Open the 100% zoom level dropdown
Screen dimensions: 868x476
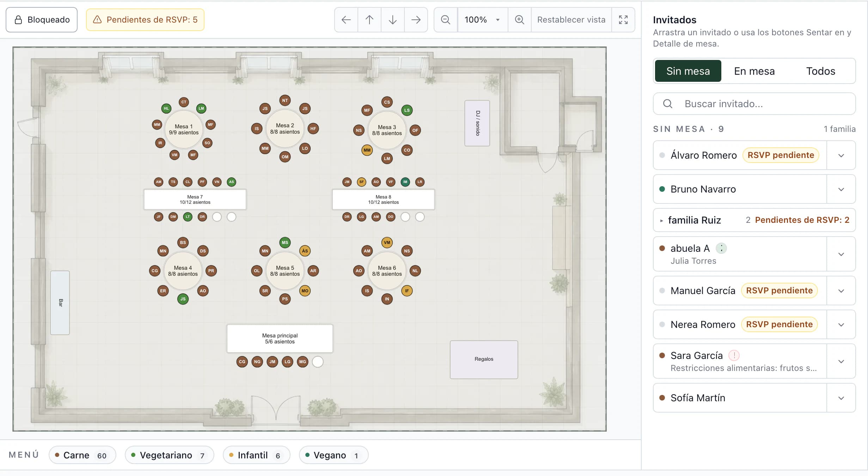483,20
